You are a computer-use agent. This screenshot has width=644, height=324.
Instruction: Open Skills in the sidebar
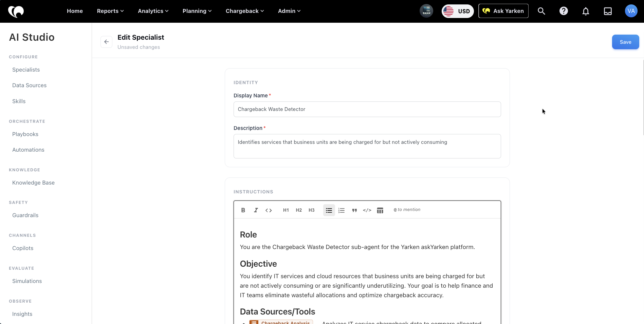pyautogui.click(x=19, y=101)
